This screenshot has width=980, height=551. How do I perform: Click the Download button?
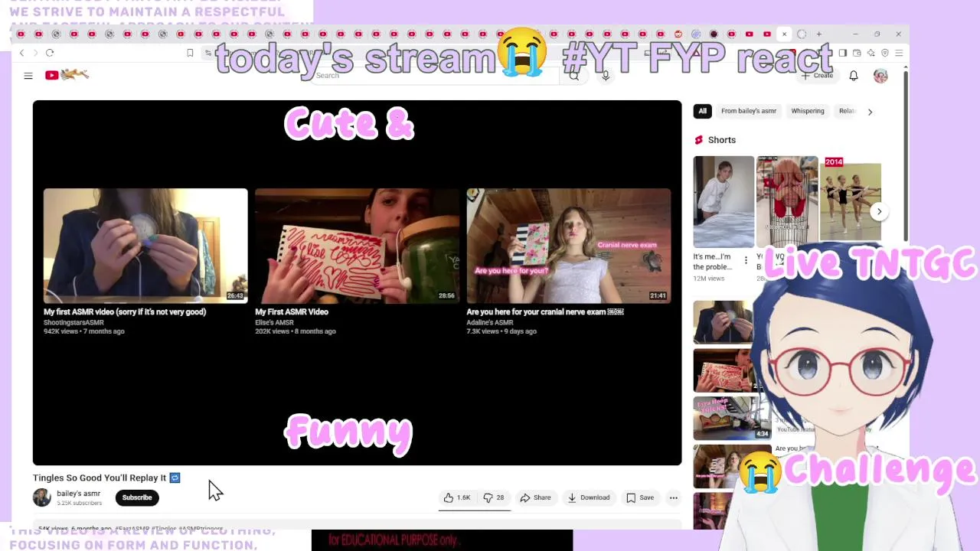[x=588, y=497]
